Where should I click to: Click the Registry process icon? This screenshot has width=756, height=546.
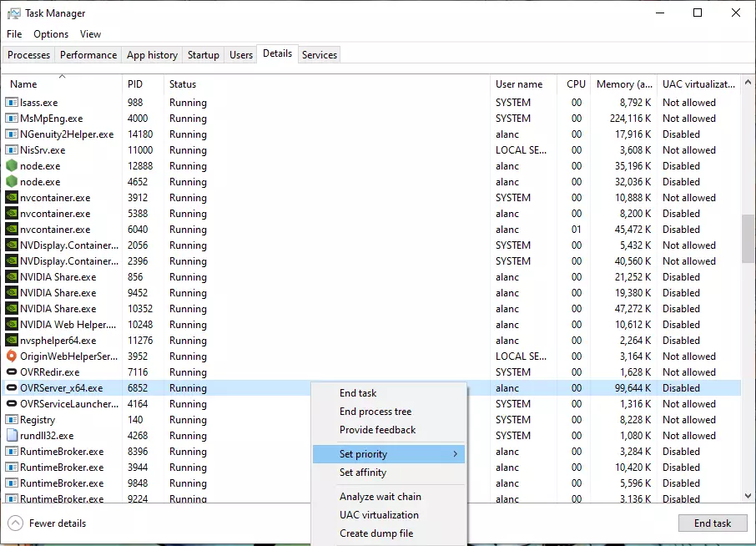coord(12,420)
